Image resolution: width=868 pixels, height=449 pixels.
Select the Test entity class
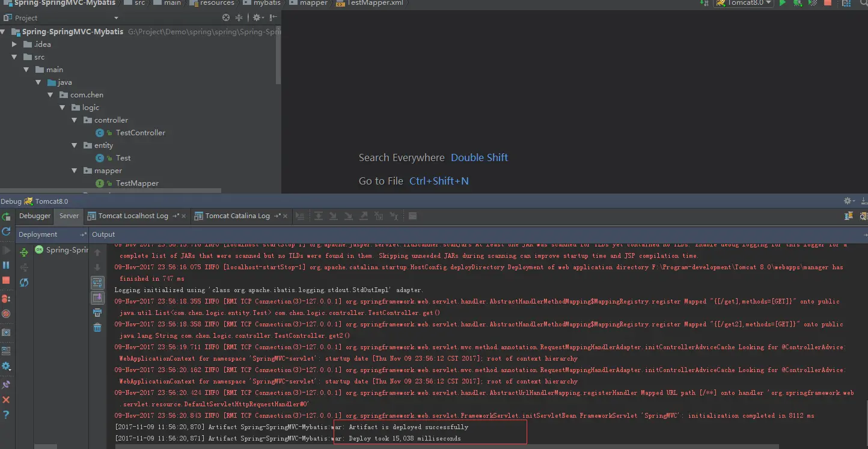pyautogui.click(x=123, y=158)
